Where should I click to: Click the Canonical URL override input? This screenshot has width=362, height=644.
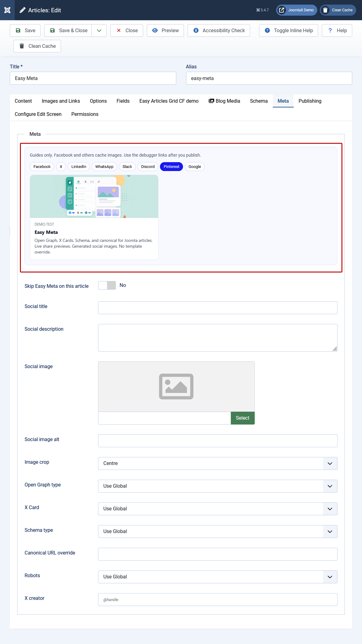coord(218,554)
